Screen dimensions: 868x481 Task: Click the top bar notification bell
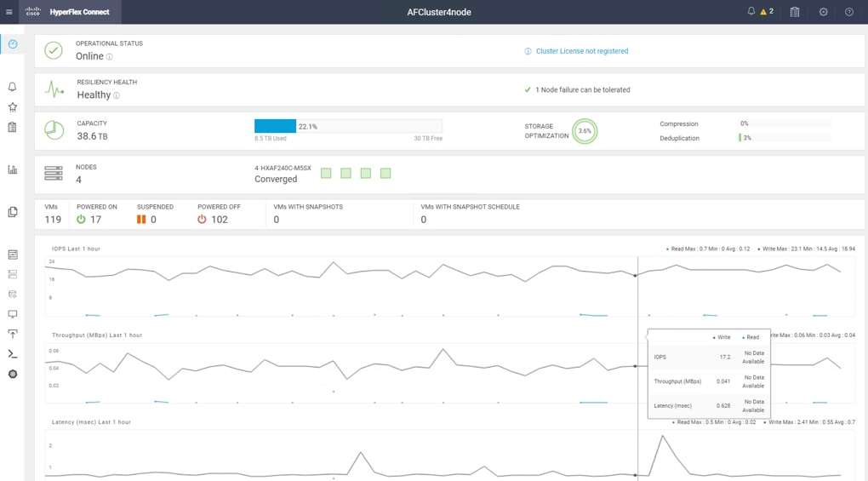[751, 11]
